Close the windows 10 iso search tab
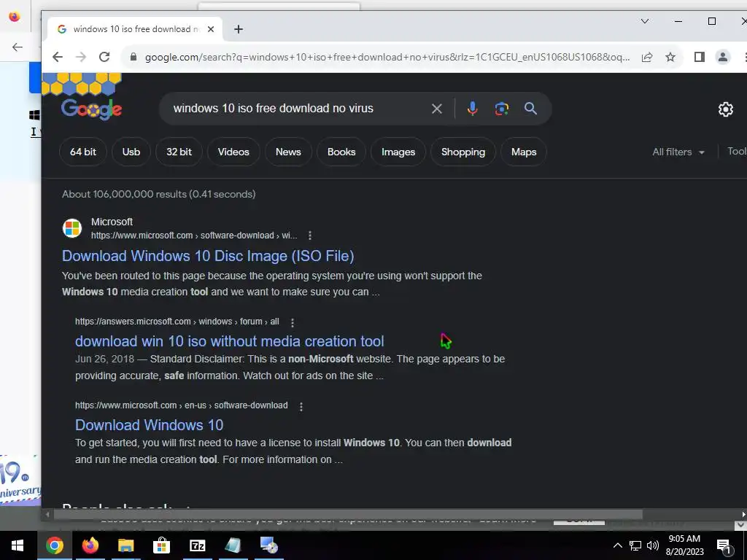Image resolution: width=747 pixels, height=560 pixels. pyautogui.click(x=211, y=29)
